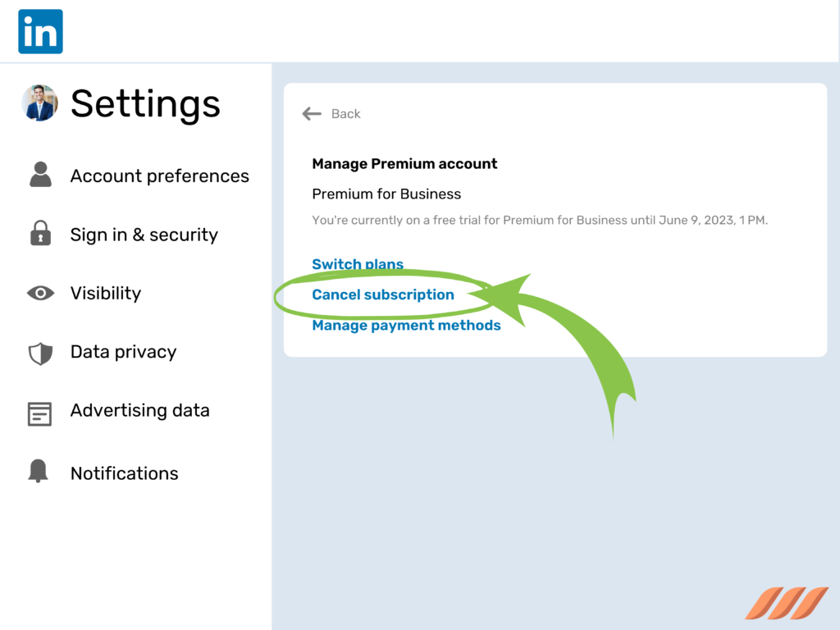Click the Settings heading

pos(145,103)
